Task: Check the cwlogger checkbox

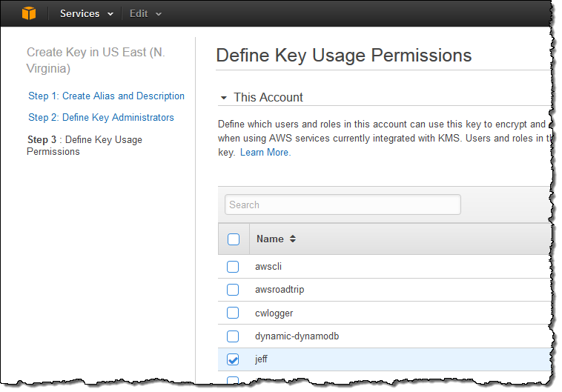Action: [233, 313]
